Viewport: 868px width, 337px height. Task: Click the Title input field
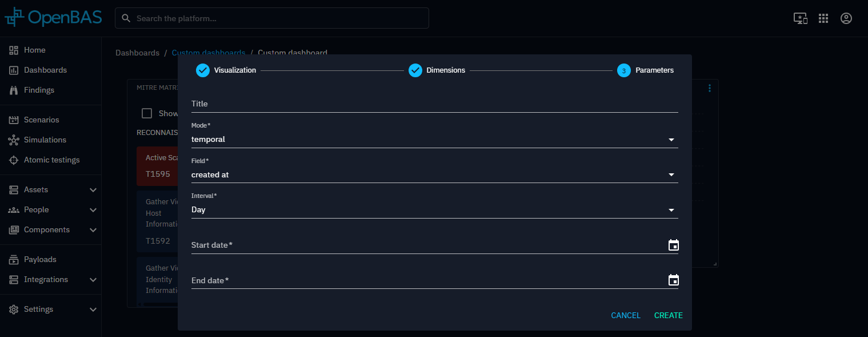pos(434,104)
